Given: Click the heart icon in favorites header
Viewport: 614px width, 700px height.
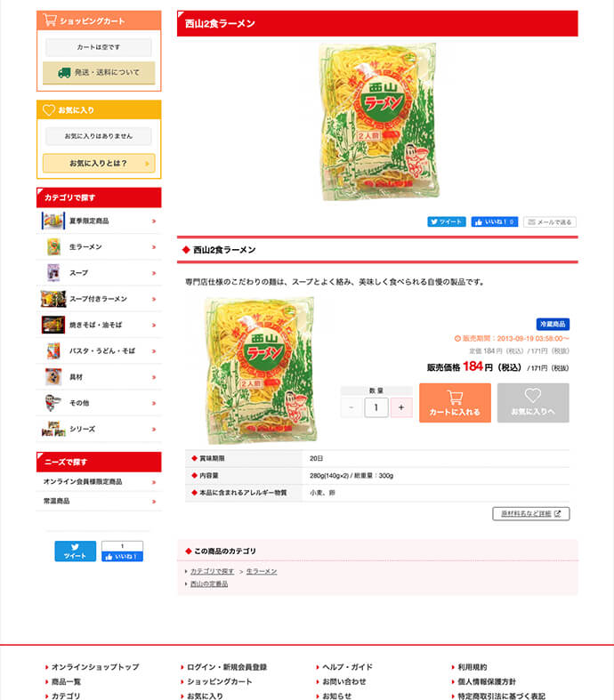Looking at the screenshot, I should pos(49,109).
